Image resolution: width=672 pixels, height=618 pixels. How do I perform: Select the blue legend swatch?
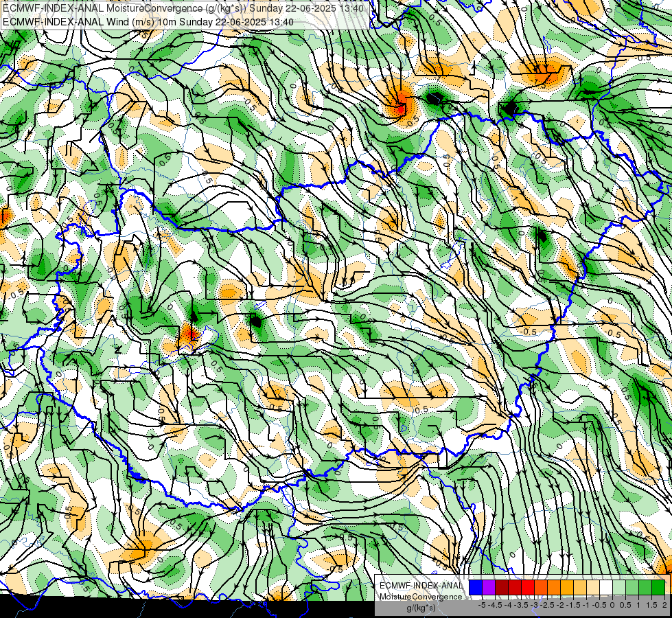[x=476, y=587]
